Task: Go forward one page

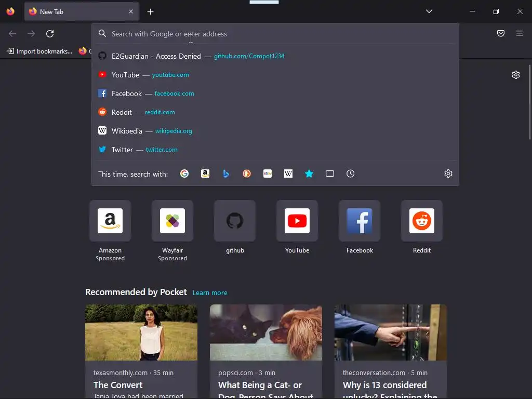Action: coord(31,34)
